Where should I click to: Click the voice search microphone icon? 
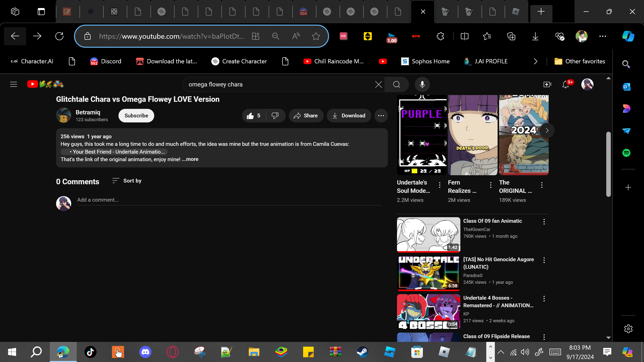422,84
